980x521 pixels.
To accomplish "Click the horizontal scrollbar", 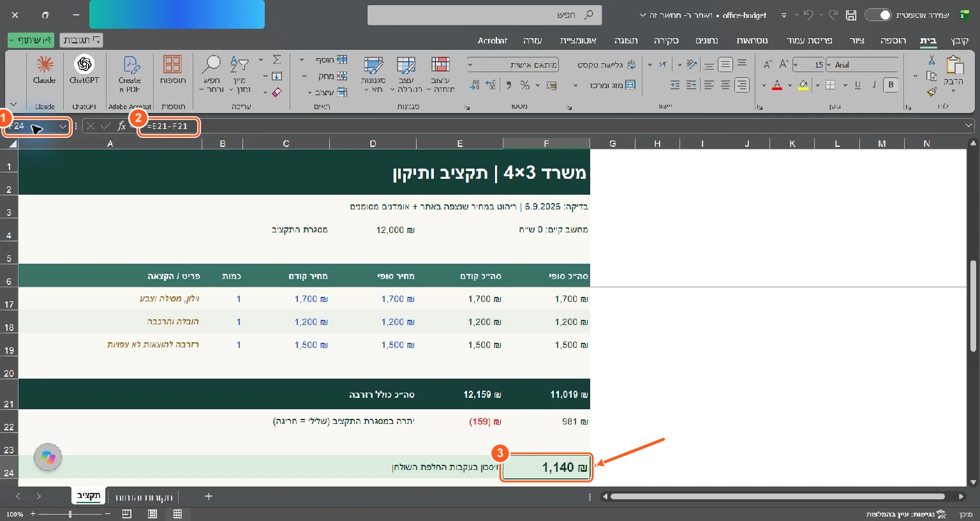I will tap(777, 496).
